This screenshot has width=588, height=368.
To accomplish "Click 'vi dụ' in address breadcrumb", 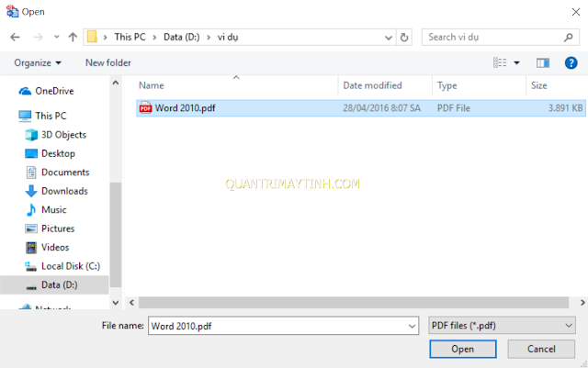I will [228, 37].
